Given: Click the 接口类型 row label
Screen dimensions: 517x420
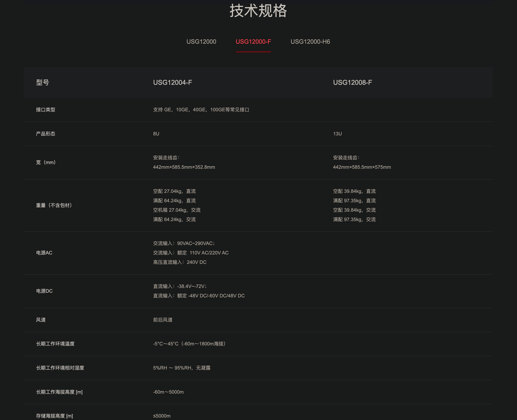Looking at the screenshot, I should (x=45, y=110).
